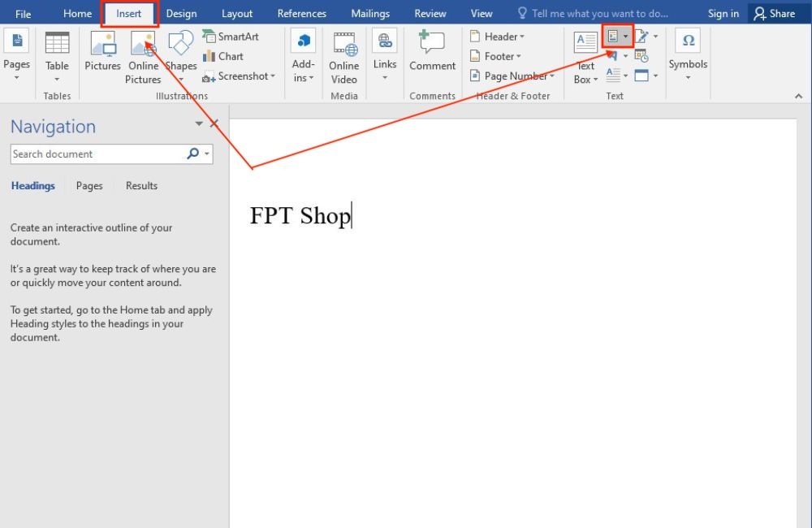812x528 pixels.
Task: Switch to the Home tab
Action: 77,14
